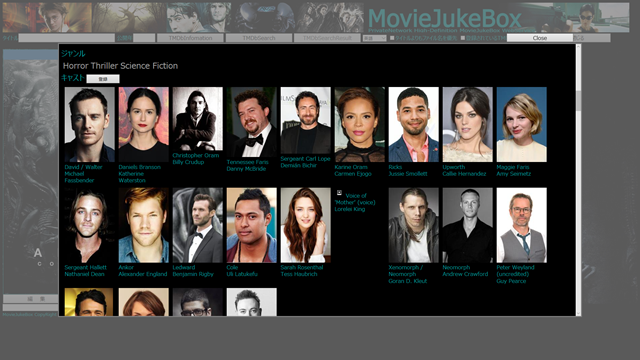The height and width of the screenshot is (360, 640).
Task: Select Carmen Ejogo's portrait
Action: 360,124
